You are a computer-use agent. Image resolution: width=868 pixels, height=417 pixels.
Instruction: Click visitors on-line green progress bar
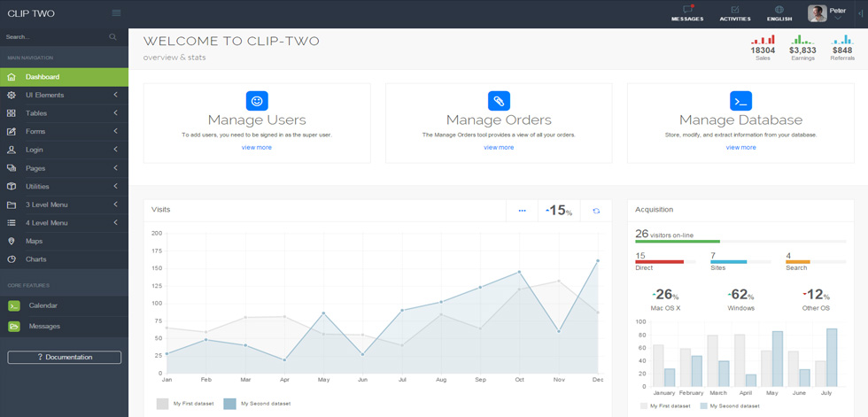coord(678,242)
